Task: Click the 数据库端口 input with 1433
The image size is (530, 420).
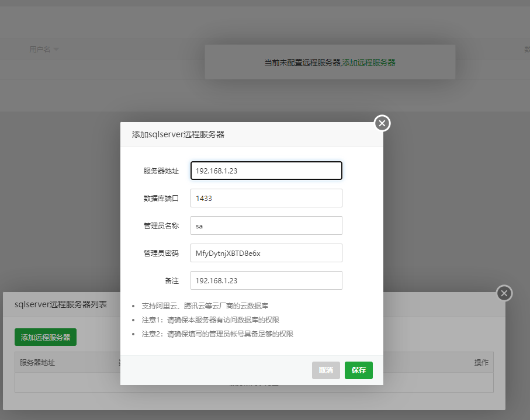Action: click(x=266, y=198)
